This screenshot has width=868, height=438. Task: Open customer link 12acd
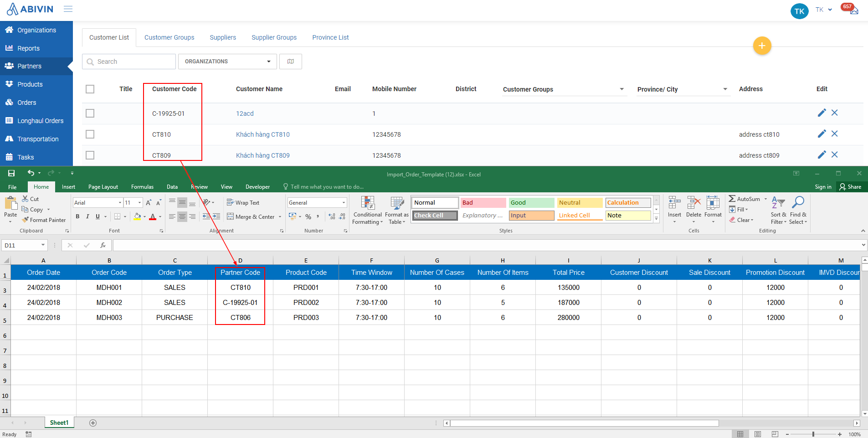click(x=245, y=113)
